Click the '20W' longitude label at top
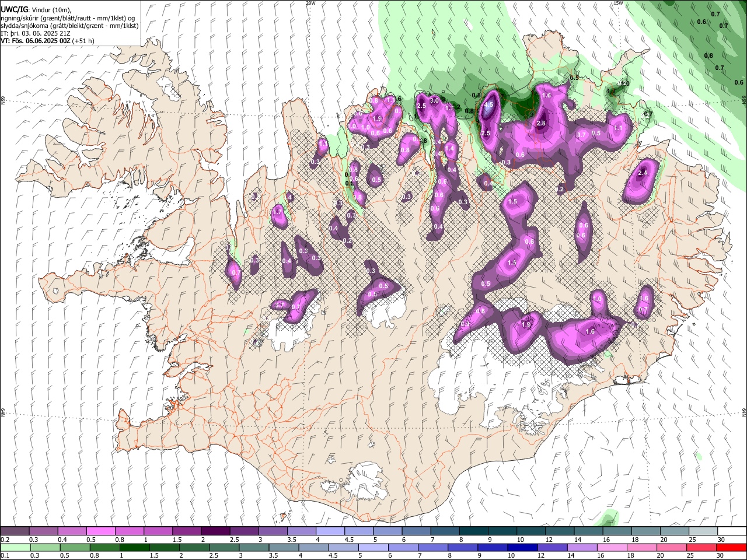747x560 pixels. pos(310,3)
